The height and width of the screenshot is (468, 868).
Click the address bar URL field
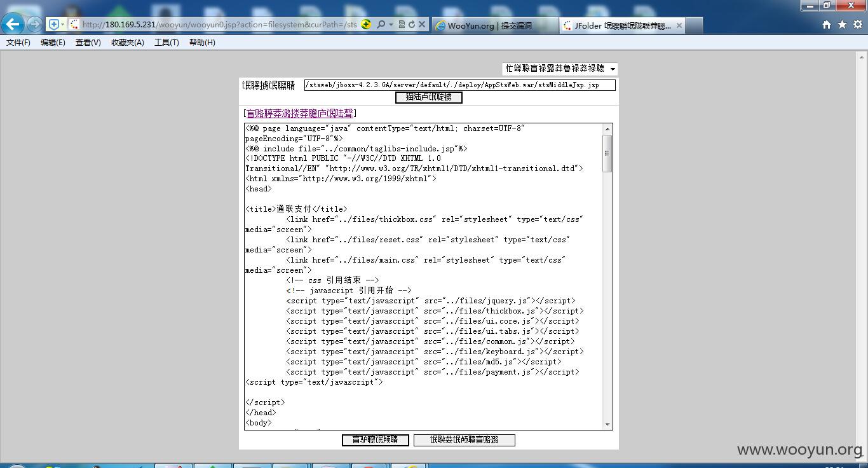click(219, 25)
